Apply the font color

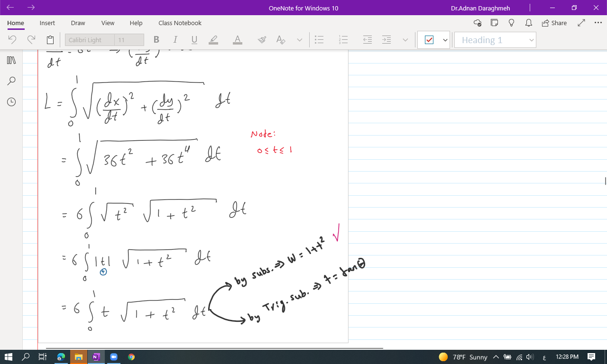(x=238, y=40)
